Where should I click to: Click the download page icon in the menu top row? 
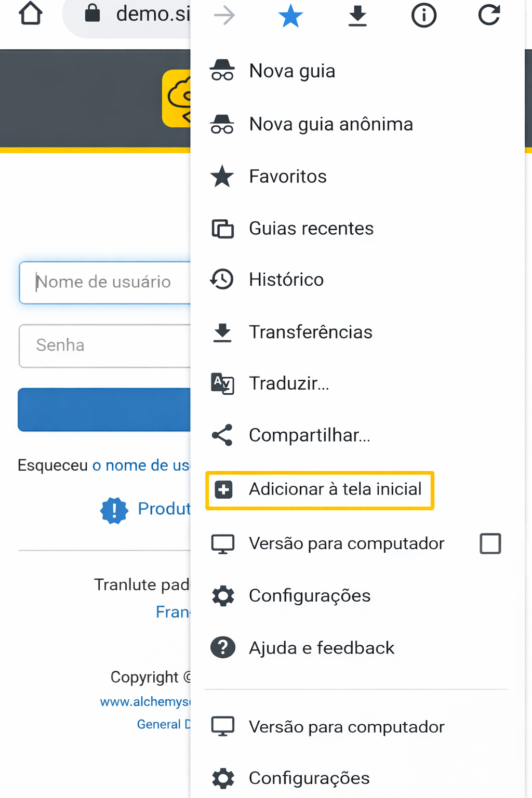pos(357,16)
